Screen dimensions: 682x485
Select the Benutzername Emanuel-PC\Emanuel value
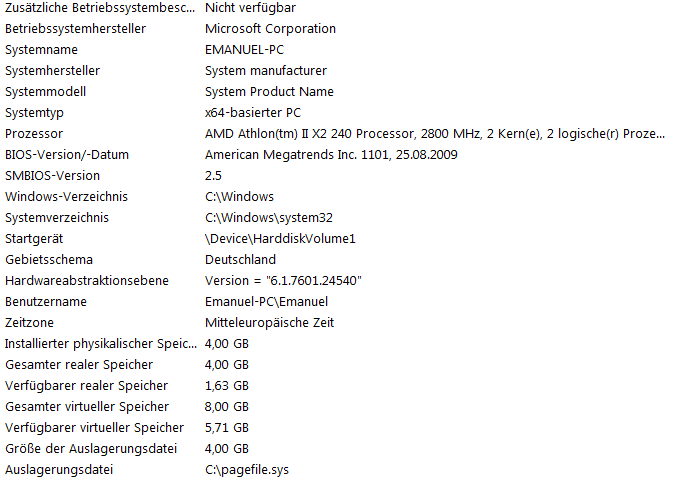(x=266, y=301)
